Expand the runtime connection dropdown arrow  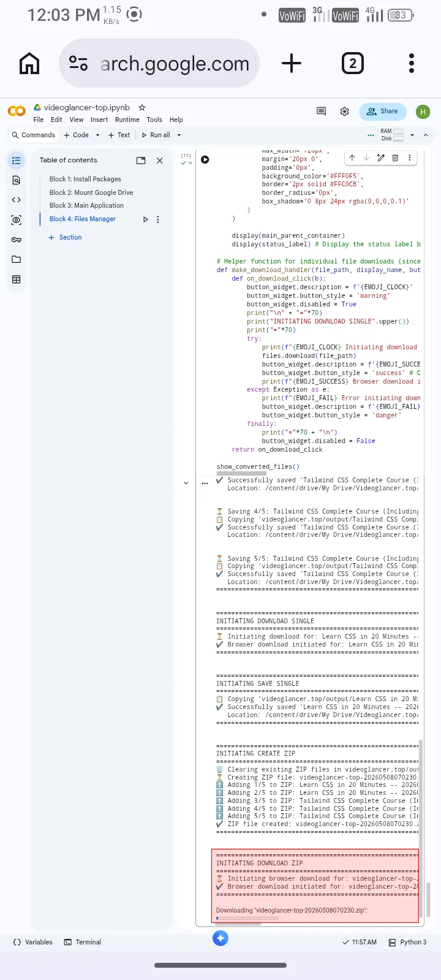click(412, 135)
